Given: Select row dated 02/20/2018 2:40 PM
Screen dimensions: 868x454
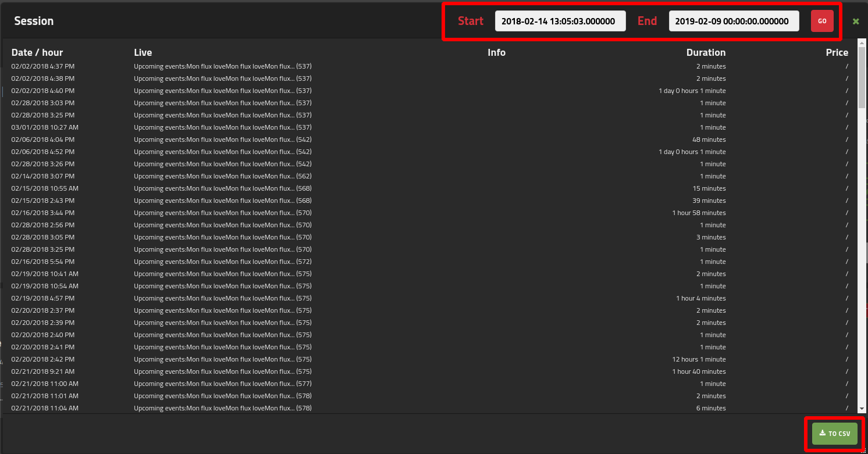Looking at the screenshot, I should 430,335.
